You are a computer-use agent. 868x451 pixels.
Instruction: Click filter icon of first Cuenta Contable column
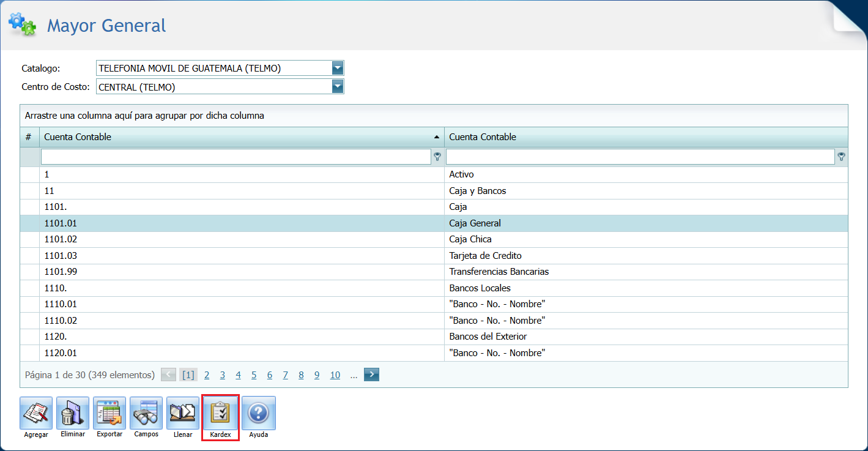click(x=437, y=157)
